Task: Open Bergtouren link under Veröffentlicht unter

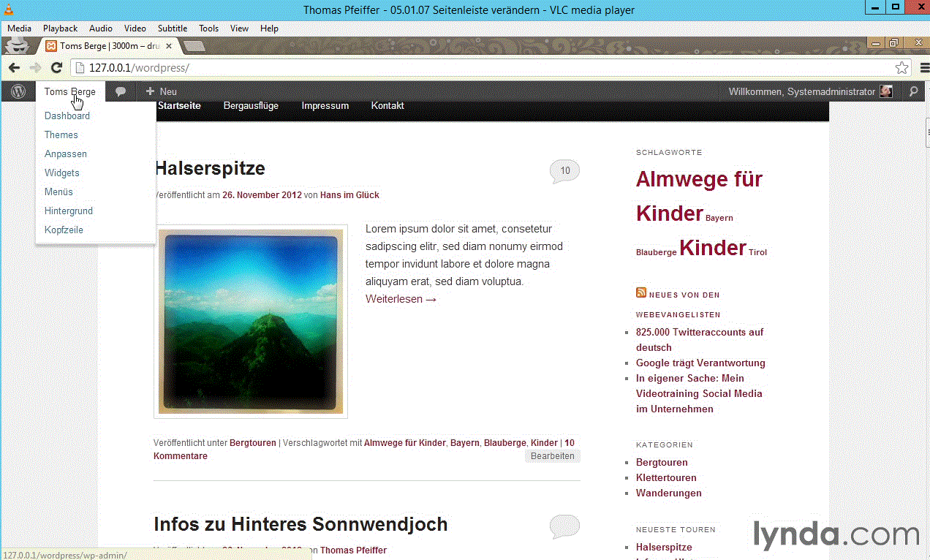Action: coord(253,443)
